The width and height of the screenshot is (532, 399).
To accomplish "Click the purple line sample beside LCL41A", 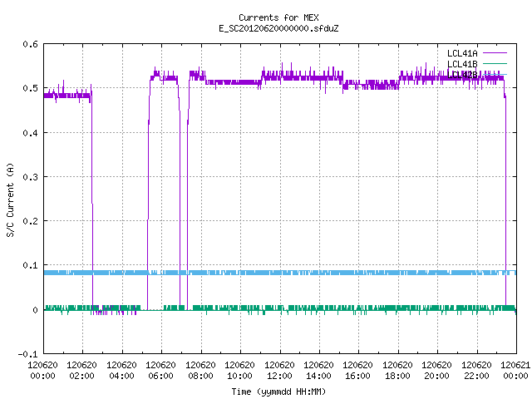I will point(495,53).
